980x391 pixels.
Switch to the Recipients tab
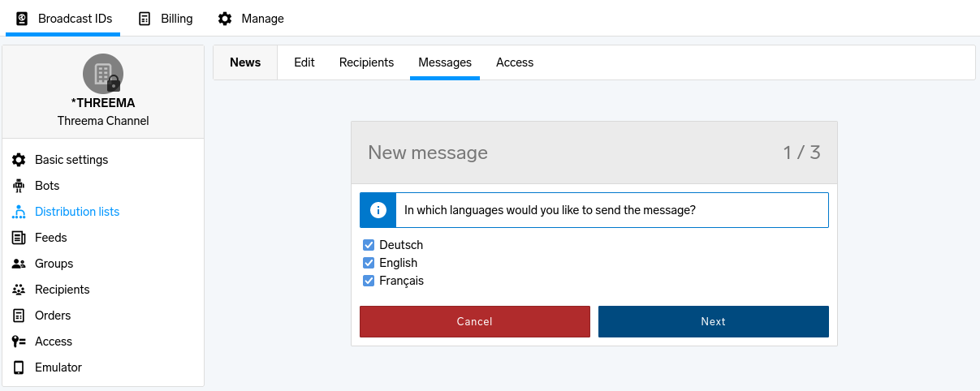(x=366, y=62)
